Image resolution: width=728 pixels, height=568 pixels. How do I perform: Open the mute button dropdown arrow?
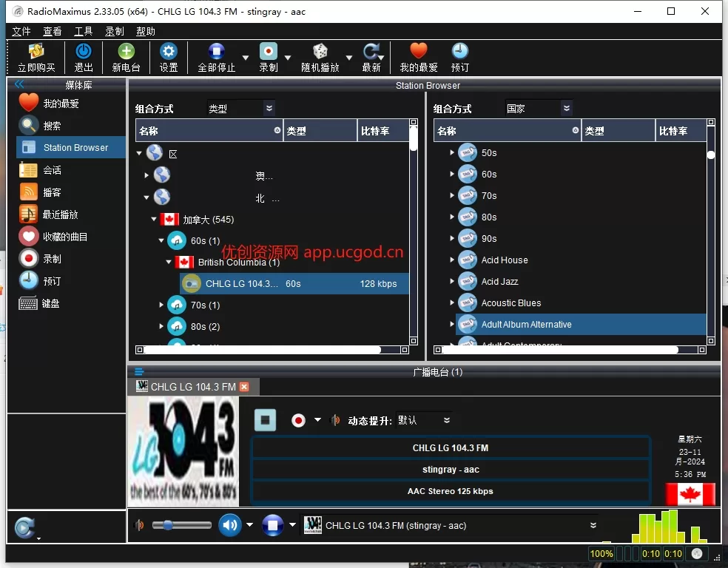coord(249,525)
